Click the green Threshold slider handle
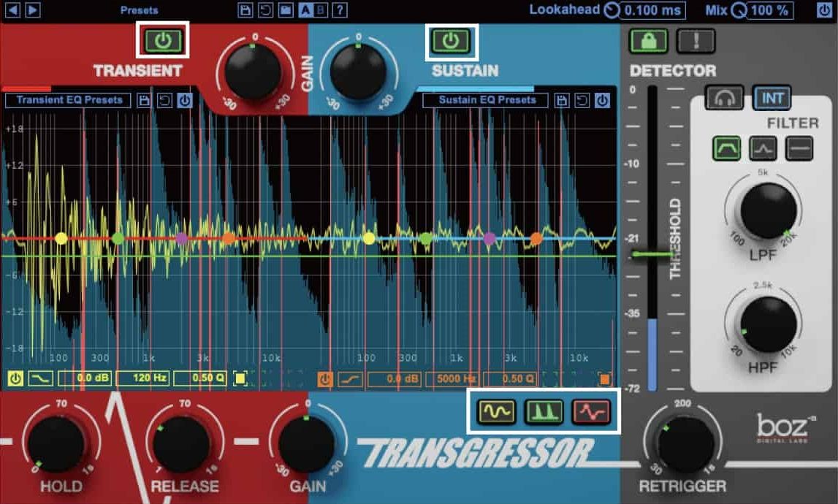The height and width of the screenshot is (504, 838). [652, 254]
